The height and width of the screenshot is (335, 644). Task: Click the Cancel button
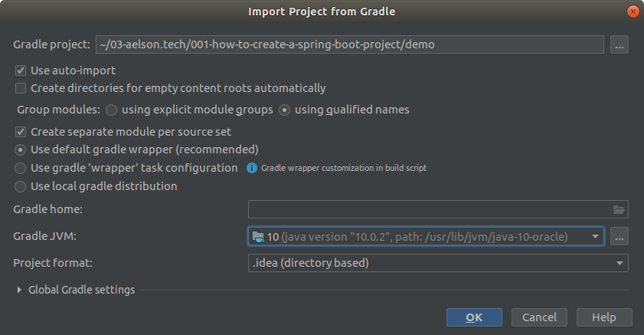[x=539, y=317]
